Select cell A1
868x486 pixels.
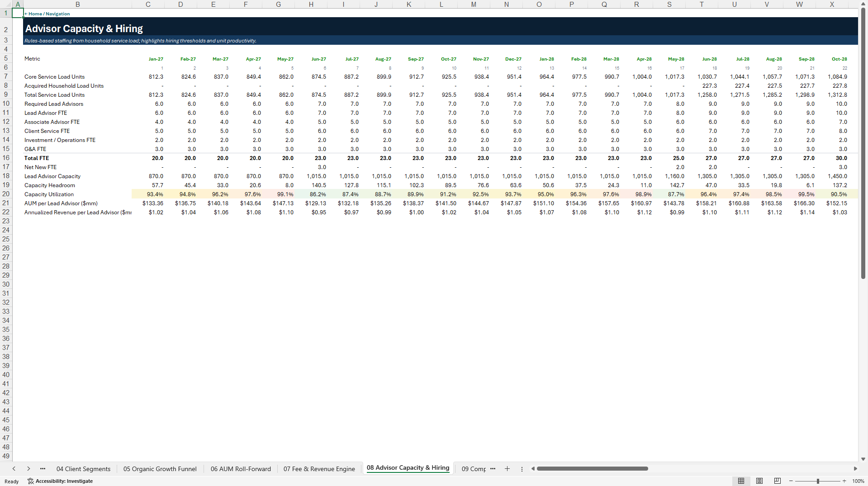[18, 13]
